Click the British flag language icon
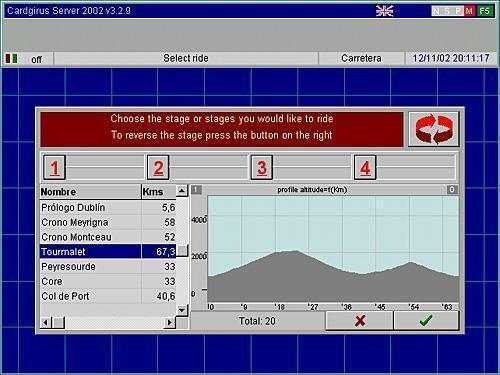Viewport: 500px width, 375px height. (x=384, y=11)
